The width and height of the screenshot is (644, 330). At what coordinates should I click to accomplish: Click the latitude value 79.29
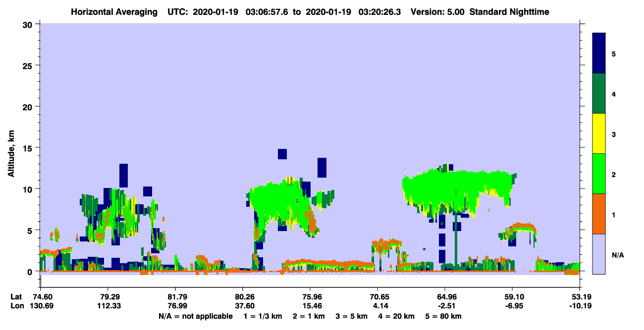pos(107,297)
